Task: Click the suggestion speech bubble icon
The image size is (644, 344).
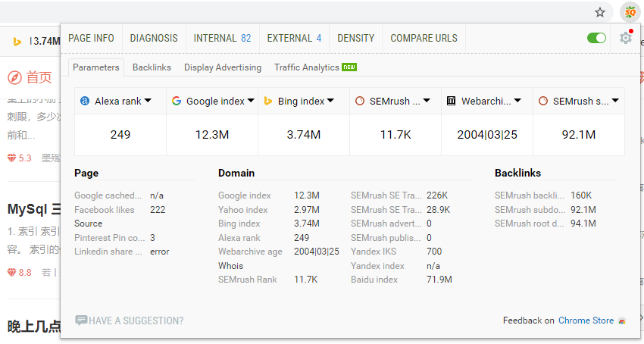Action: [81, 321]
